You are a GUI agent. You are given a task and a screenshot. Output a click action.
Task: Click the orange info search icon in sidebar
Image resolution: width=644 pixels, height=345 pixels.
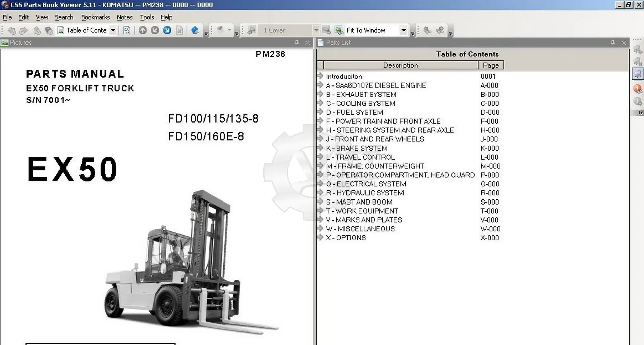click(x=638, y=89)
